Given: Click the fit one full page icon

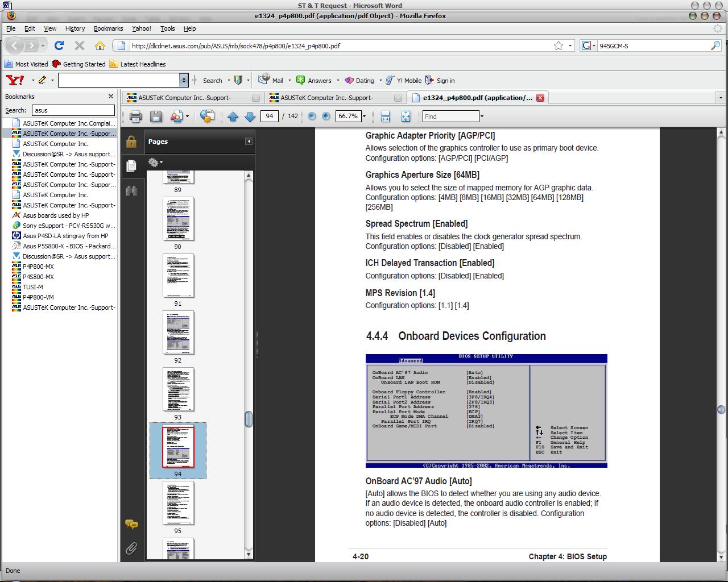Looking at the screenshot, I should click(x=406, y=117).
